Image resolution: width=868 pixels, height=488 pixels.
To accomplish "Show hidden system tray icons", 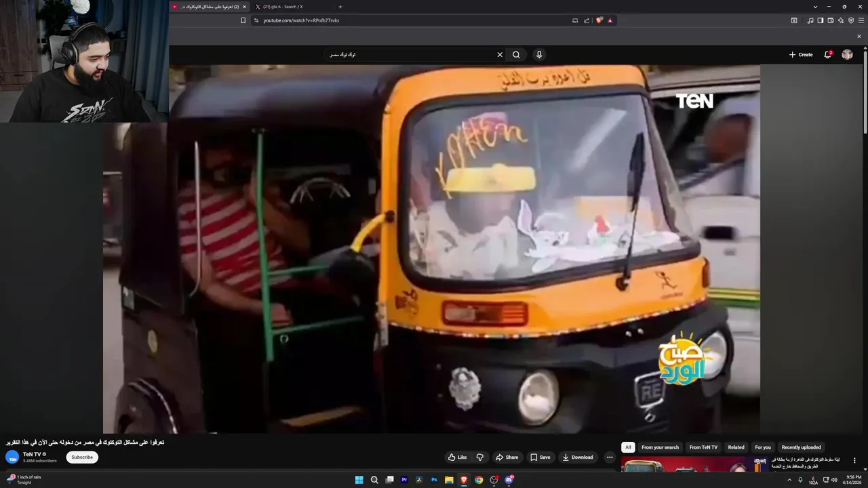I will 789,480.
